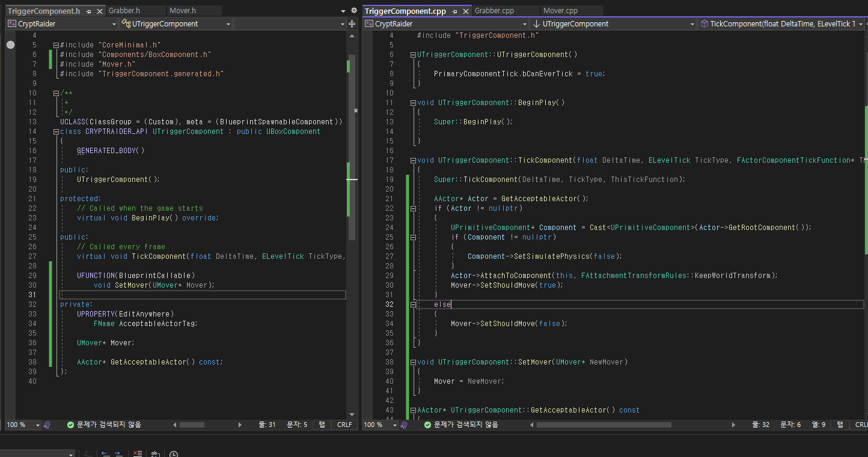Collapse the #include block at line 5
Viewport: 868px width, 457px height.
[x=56, y=45]
